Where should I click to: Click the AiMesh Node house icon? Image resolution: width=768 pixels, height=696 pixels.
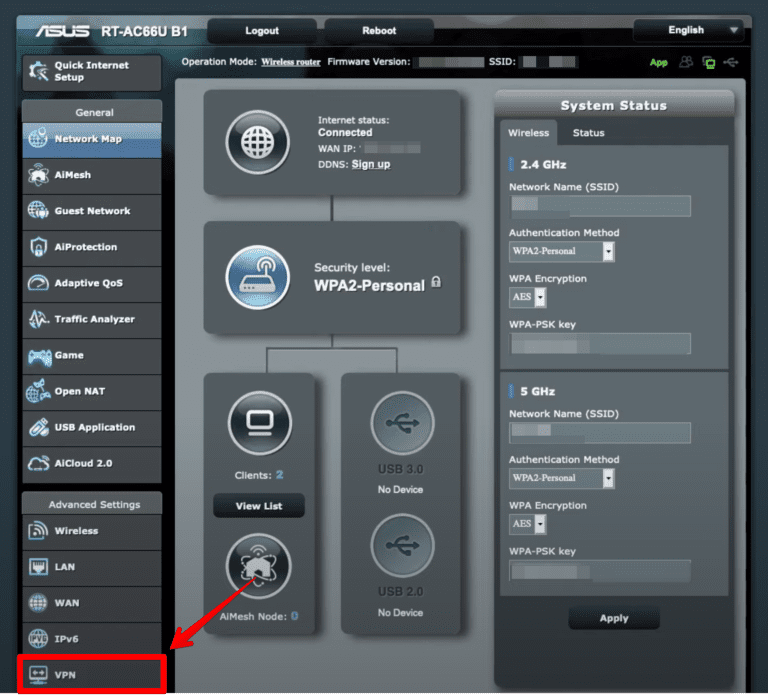click(259, 566)
